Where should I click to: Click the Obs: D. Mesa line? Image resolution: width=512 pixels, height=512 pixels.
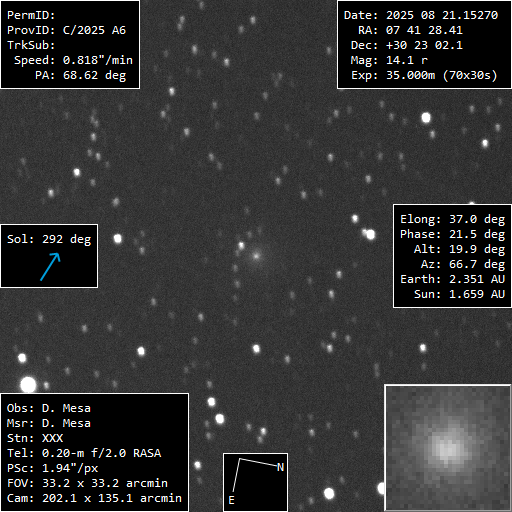49,408
